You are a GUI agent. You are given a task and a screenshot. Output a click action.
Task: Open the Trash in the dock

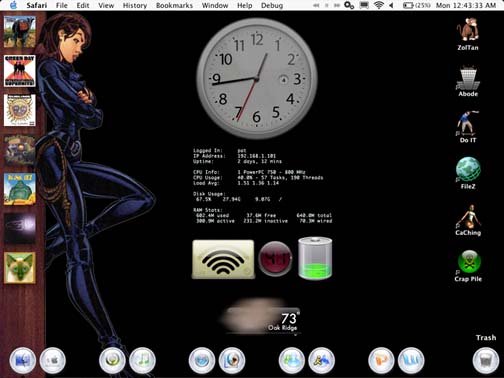coord(486,360)
